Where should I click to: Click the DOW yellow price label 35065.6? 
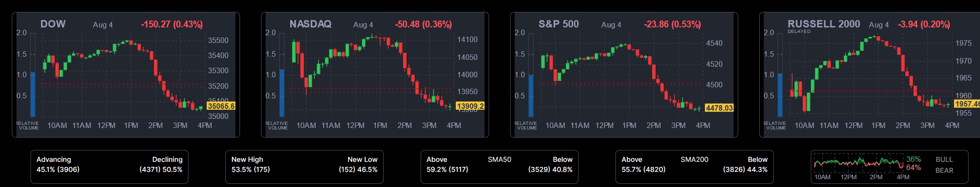tap(221, 106)
